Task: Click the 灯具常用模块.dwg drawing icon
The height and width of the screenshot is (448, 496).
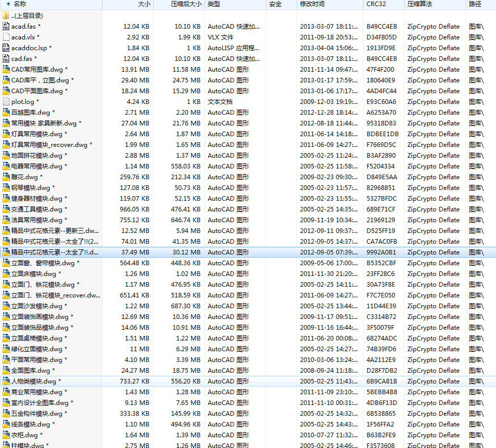Action: tap(6, 134)
